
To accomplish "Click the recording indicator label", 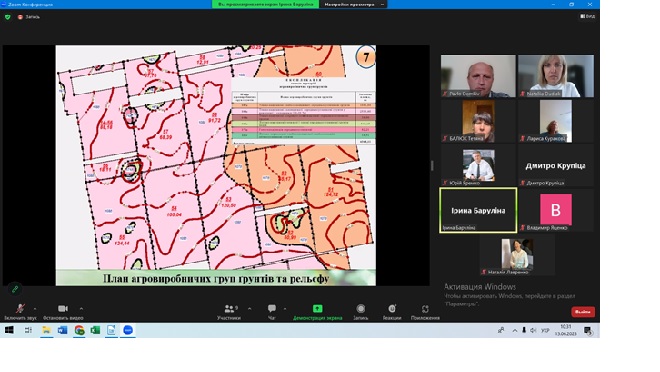I will point(29,17).
